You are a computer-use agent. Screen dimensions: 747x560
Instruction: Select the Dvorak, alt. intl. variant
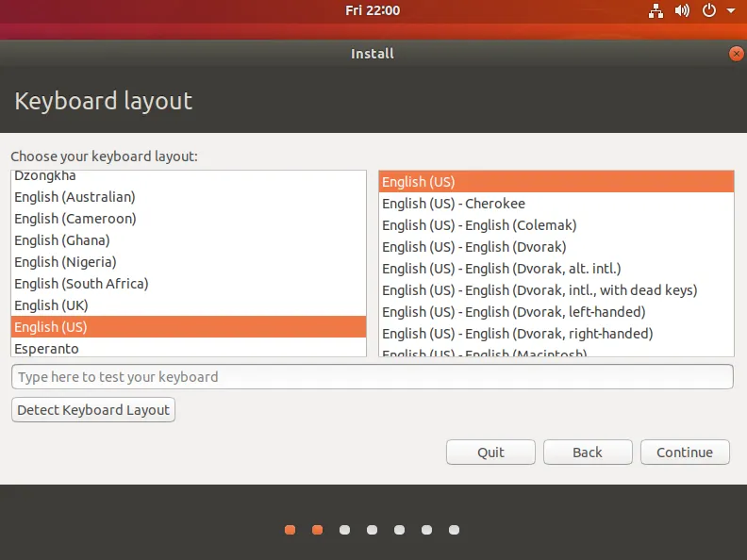(x=556, y=268)
